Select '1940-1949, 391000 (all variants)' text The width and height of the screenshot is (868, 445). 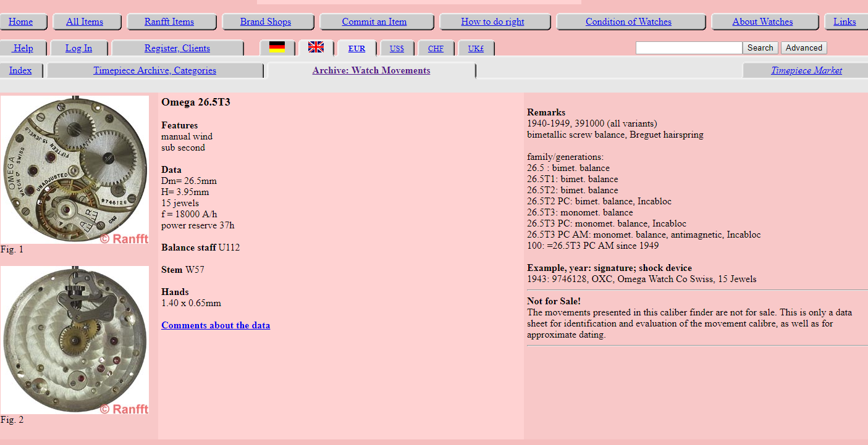[x=592, y=123]
